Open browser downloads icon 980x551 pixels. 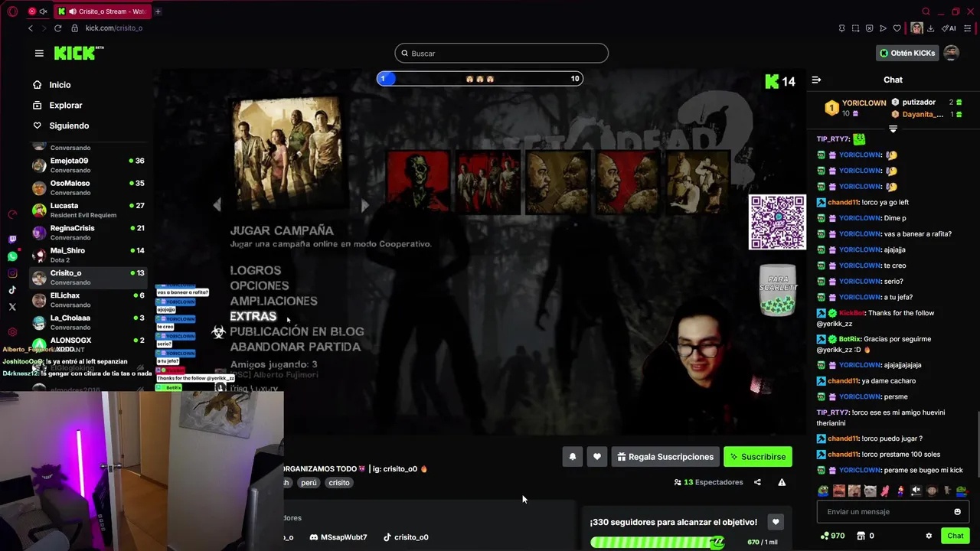tap(930, 28)
